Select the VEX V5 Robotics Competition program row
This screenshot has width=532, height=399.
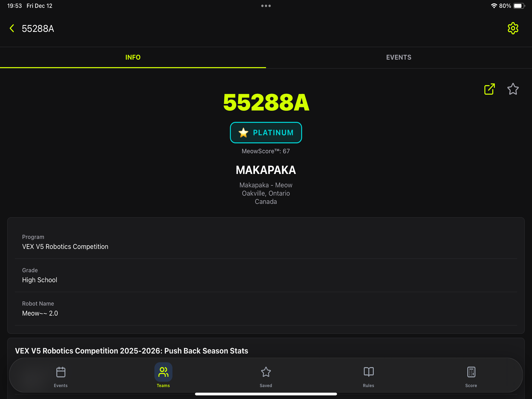point(266,242)
